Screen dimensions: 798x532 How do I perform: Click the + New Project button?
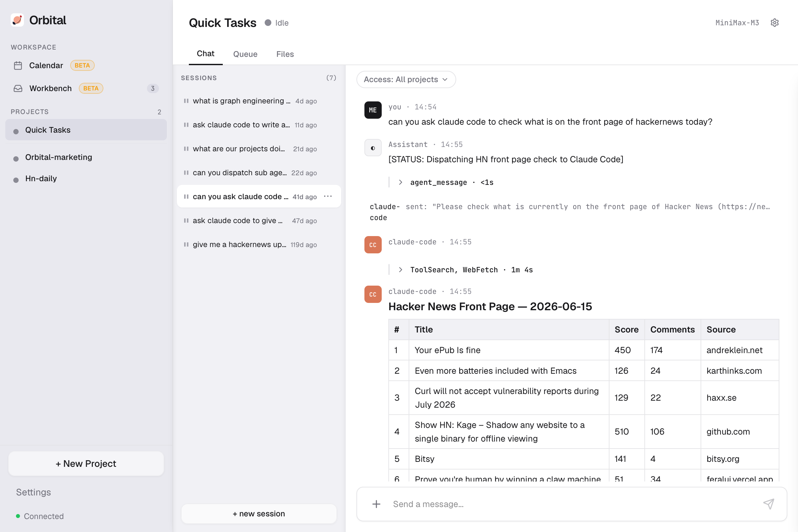tap(86, 464)
